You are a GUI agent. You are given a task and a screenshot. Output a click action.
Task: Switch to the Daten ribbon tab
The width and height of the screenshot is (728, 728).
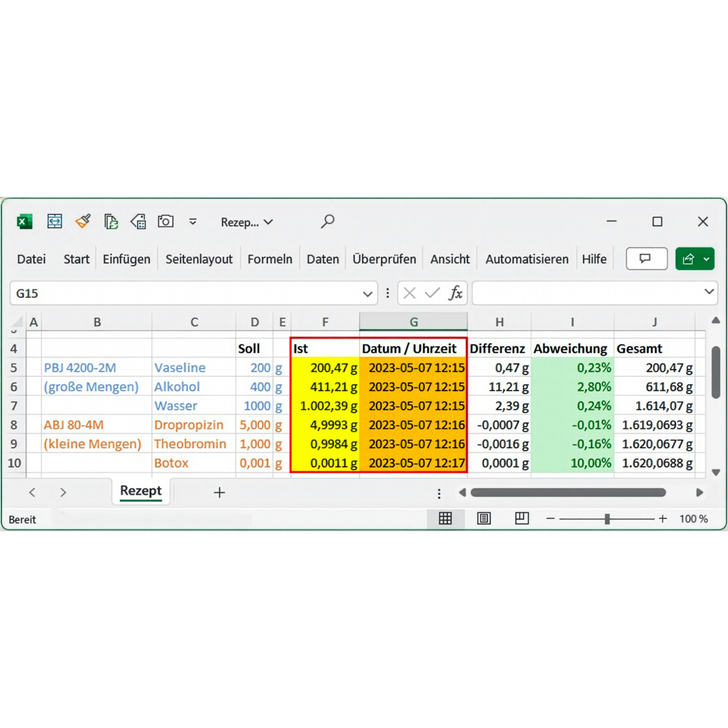tap(322, 259)
